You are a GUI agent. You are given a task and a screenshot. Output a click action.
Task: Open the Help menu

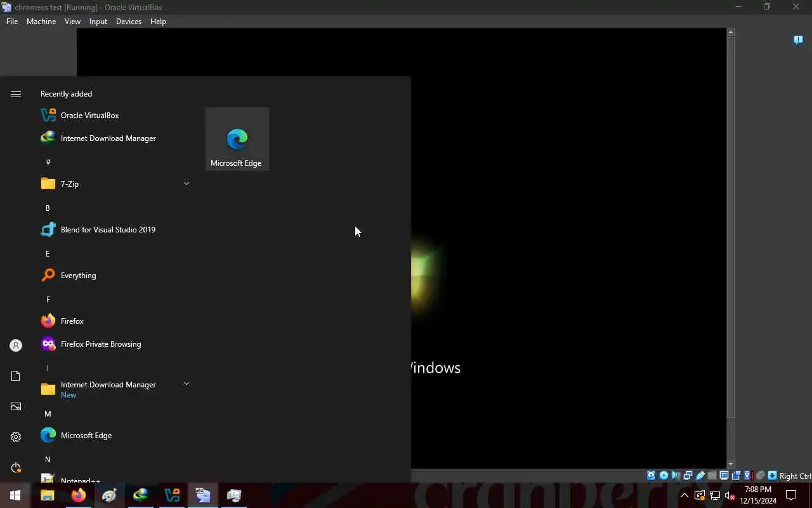(x=158, y=21)
